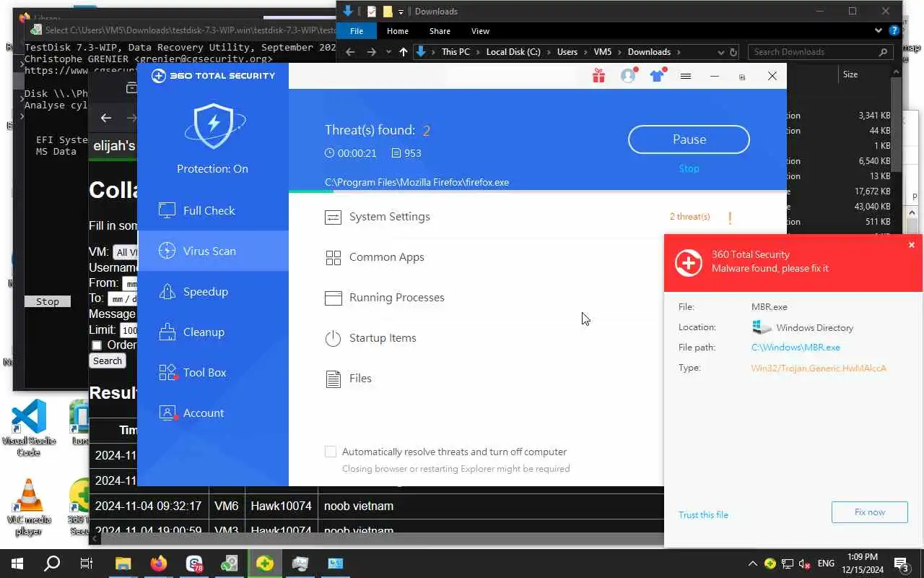Viewport: 924px width, 578px height.
Task: Enable automatically resolve threats and turn off computer
Action: (331, 452)
